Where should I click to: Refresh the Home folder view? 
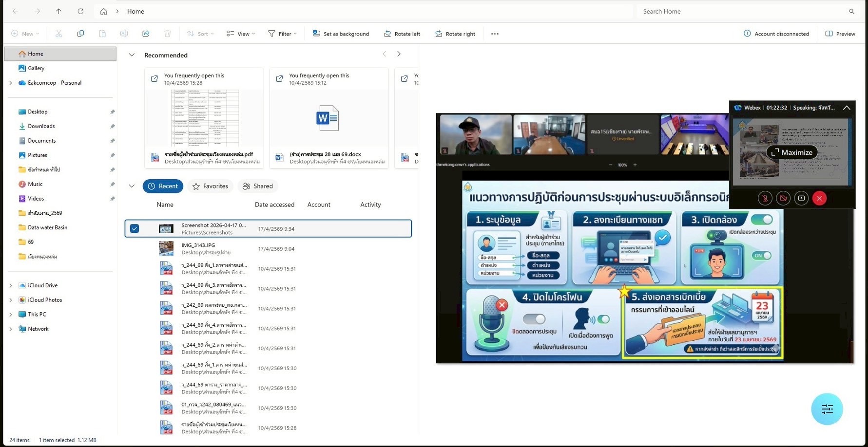tap(80, 11)
